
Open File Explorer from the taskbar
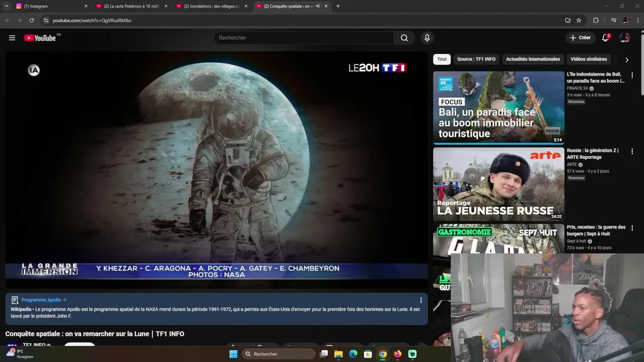tap(339, 354)
